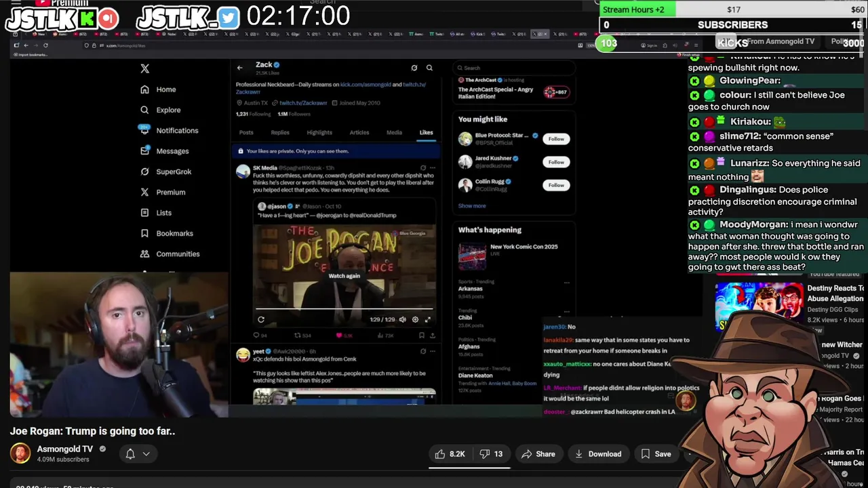Click Grok icon on yeet post

point(423,351)
